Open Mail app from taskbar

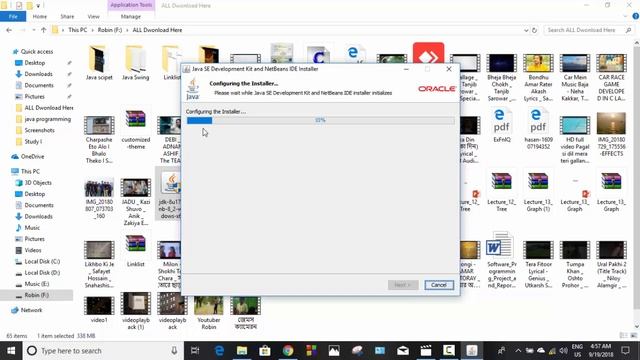pos(402,351)
